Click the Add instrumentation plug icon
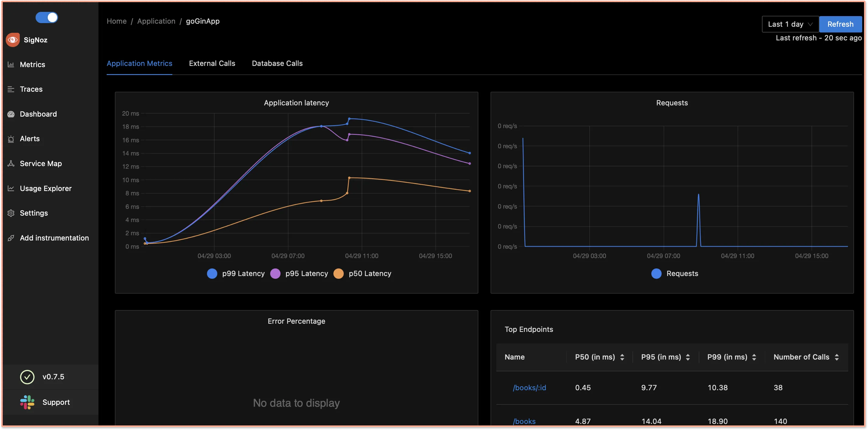Image resolution: width=868 pixels, height=430 pixels. coord(11,238)
